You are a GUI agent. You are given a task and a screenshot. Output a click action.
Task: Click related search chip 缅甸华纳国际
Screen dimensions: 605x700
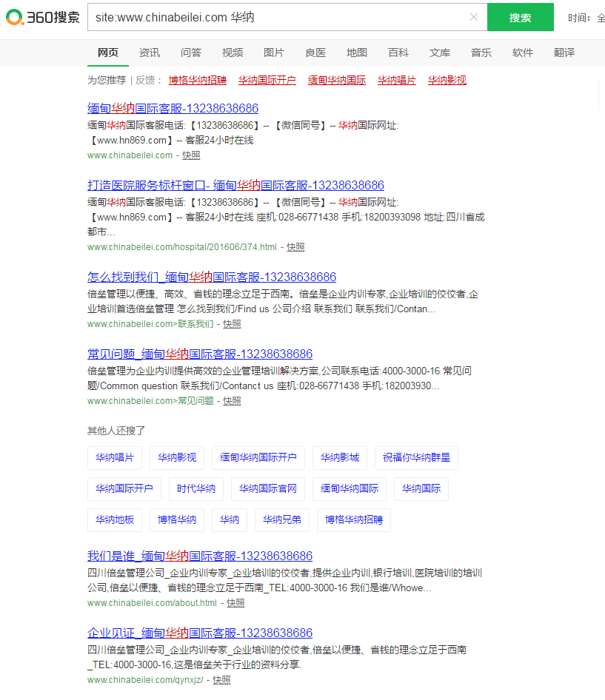(350, 489)
